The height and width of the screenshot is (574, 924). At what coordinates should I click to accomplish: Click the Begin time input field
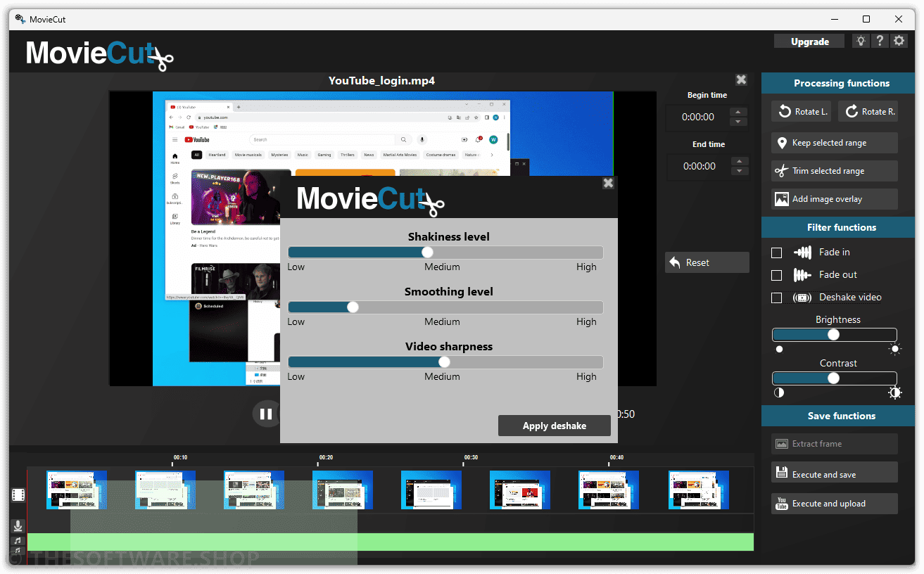click(x=698, y=117)
